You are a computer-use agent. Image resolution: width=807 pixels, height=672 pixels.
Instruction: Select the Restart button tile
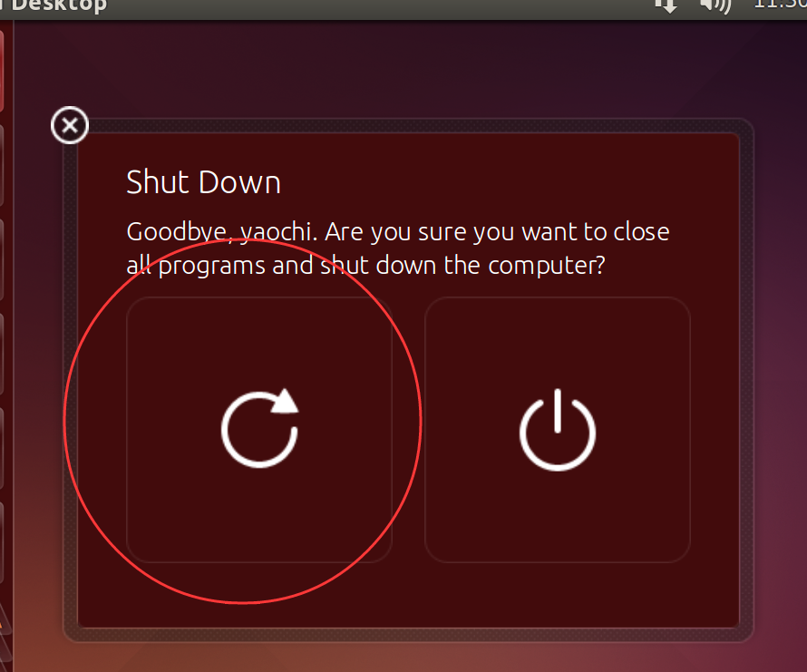[x=259, y=430]
